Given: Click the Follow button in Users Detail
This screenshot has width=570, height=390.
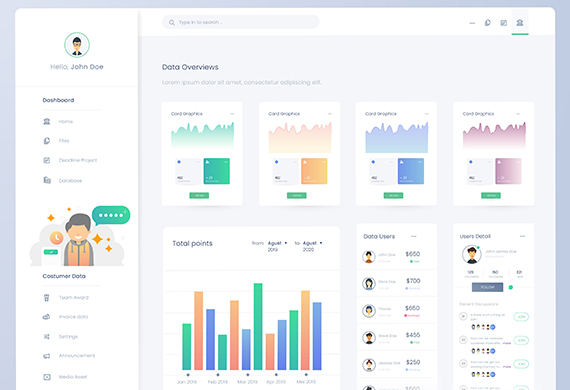Looking at the screenshot, I should 487,287.
